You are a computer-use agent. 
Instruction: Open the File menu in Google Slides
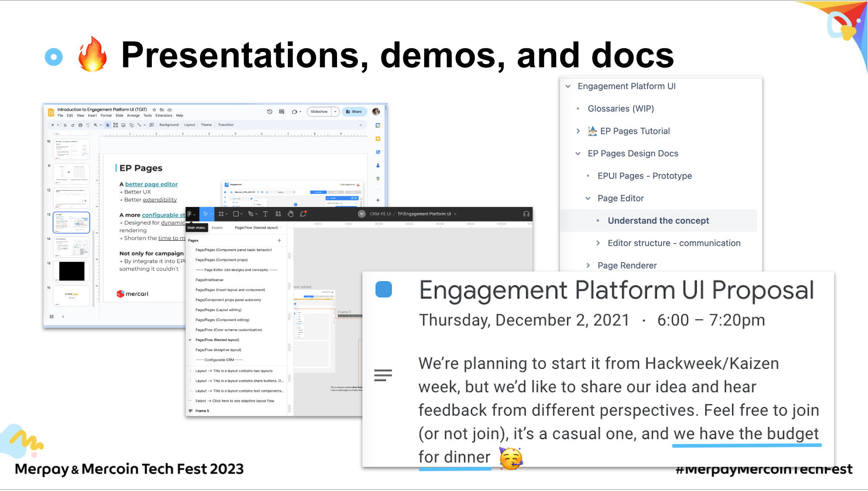[60, 116]
